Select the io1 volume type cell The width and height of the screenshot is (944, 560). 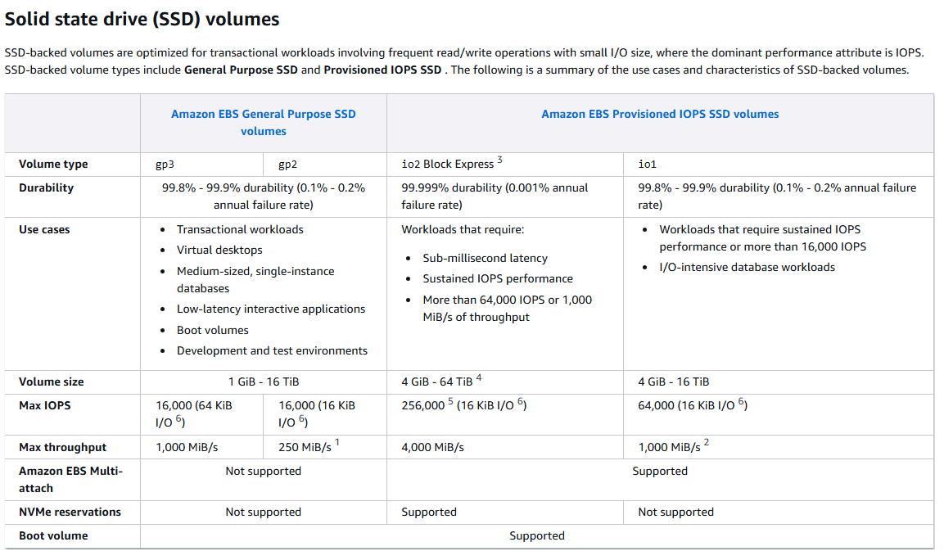pos(649,164)
